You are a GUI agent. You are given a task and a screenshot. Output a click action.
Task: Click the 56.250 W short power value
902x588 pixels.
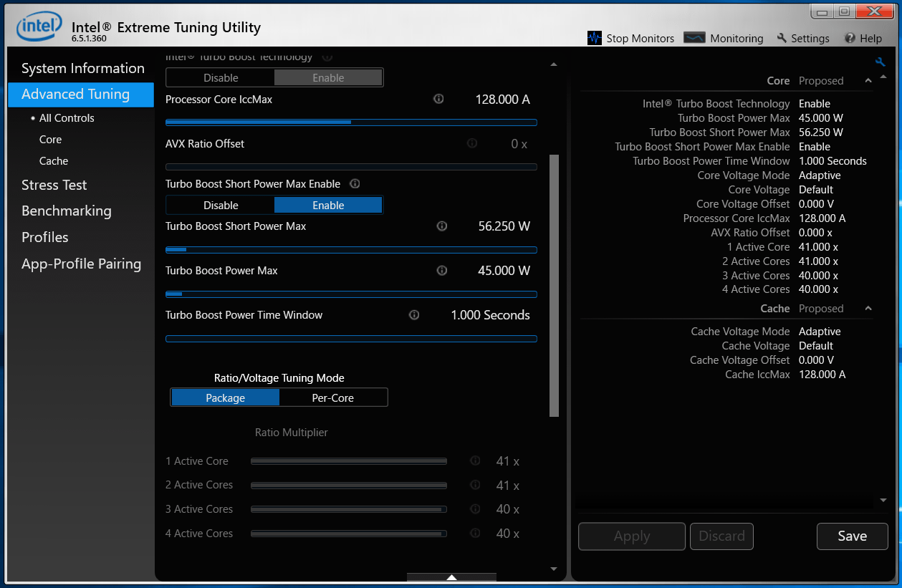point(504,226)
